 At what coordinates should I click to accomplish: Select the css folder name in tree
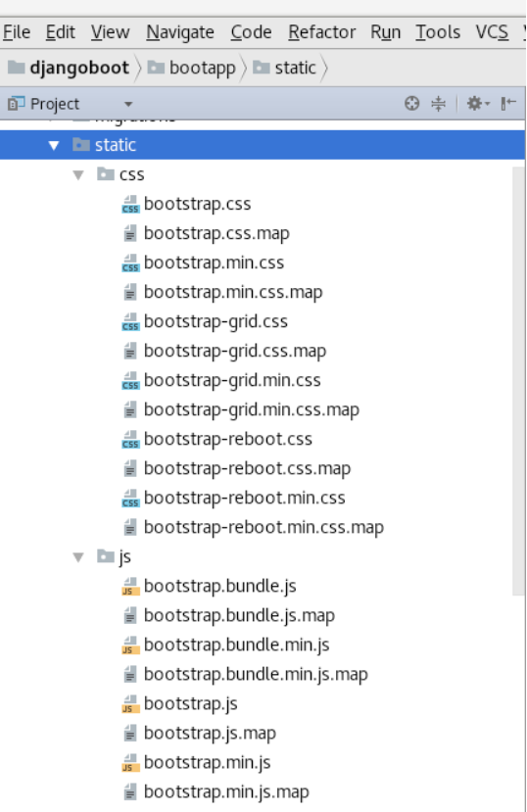(132, 174)
